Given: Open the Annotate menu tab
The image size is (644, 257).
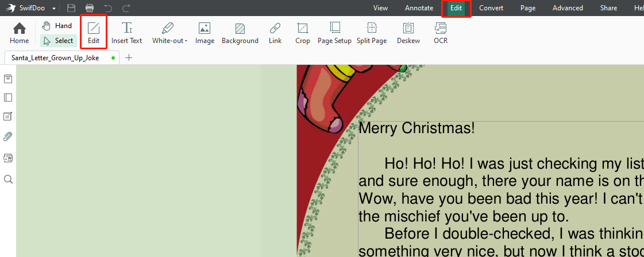Looking at the screenshot, I should (419, 8).
